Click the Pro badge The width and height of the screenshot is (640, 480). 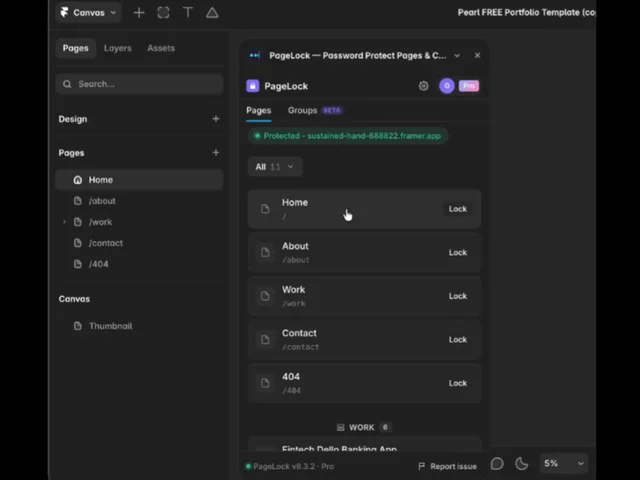[x=469, y=86]
